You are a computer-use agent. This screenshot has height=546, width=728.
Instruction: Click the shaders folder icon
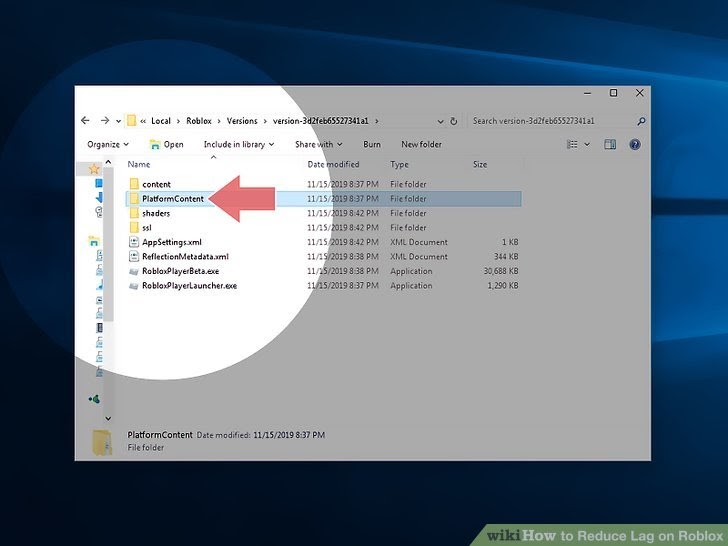point(134,213)
